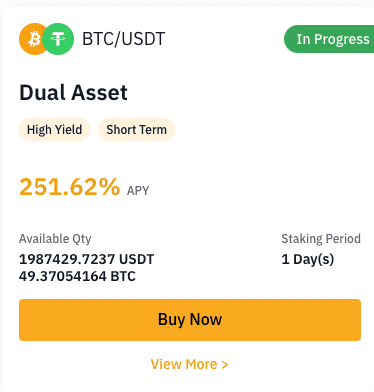Open the Dual Asset product title

(x=73, y=92)
